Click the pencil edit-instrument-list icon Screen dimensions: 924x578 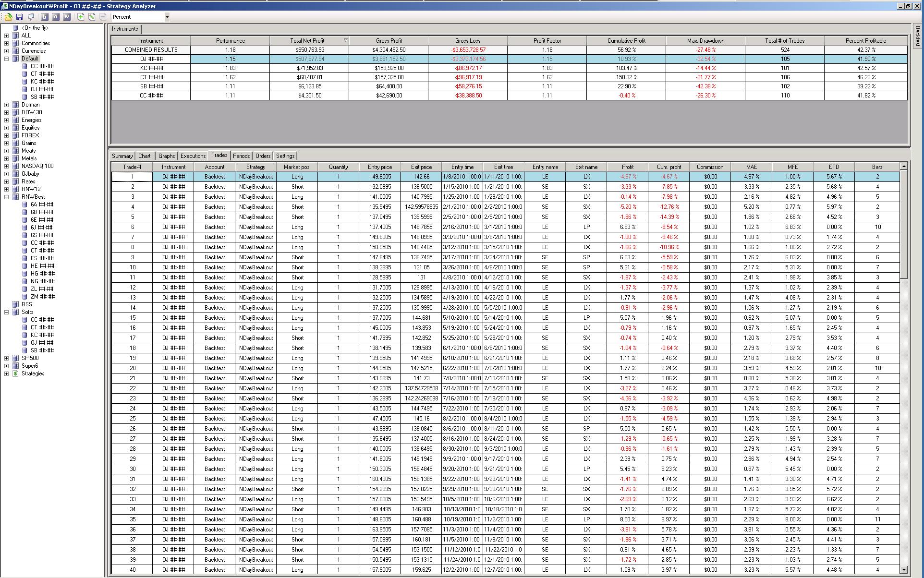92,17
